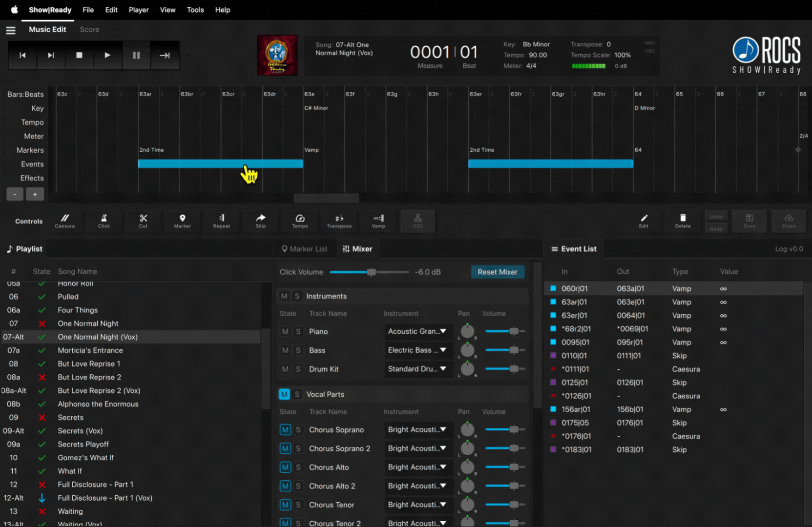812x527 pixels.
Task: Click the Delete trash icon
Action: 683,221
